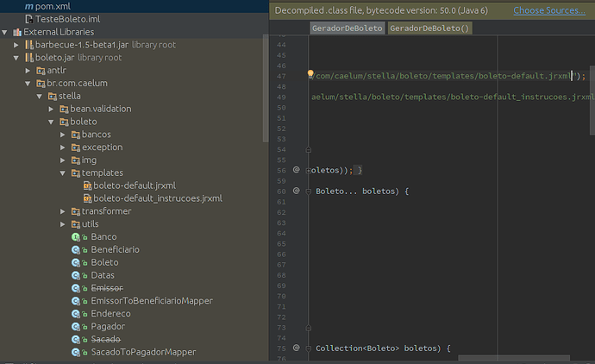Viewport: 595px width, 364px height.
Task: Click the class icon of Datas
Action: 76,275
